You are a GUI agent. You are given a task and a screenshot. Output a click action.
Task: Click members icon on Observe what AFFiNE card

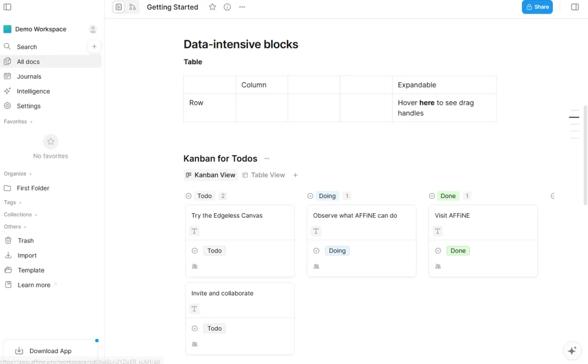pyautogui.click(x=316, y=267)
